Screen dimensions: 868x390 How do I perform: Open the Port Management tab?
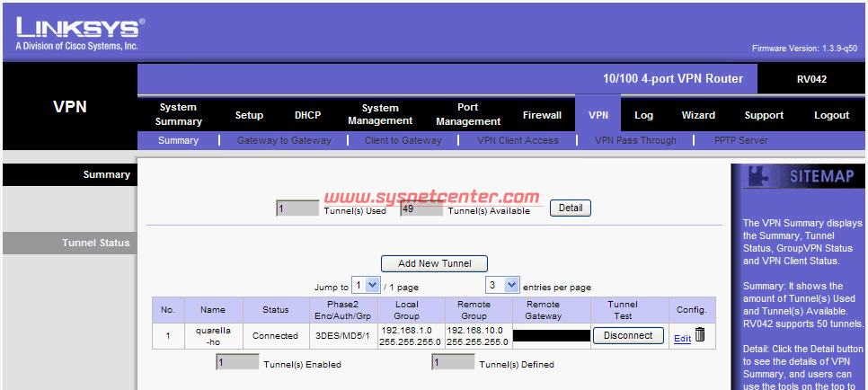click(x=468, y=114)
